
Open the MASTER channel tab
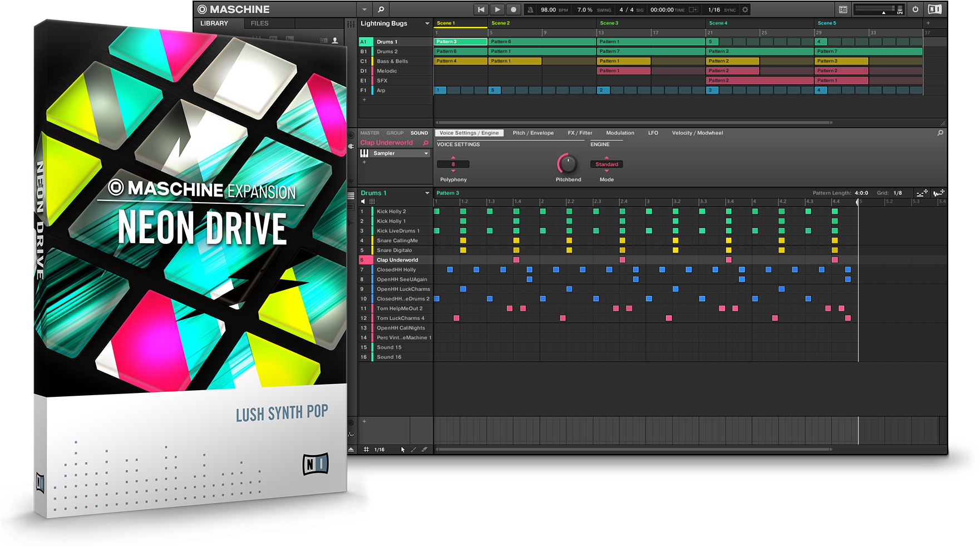coord(370,133)
